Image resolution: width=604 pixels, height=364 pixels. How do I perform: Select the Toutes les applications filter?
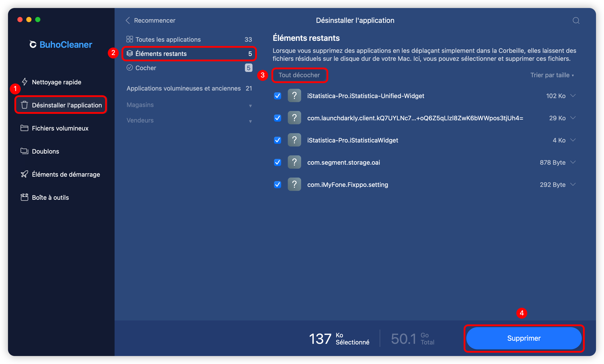coord(189,39)
